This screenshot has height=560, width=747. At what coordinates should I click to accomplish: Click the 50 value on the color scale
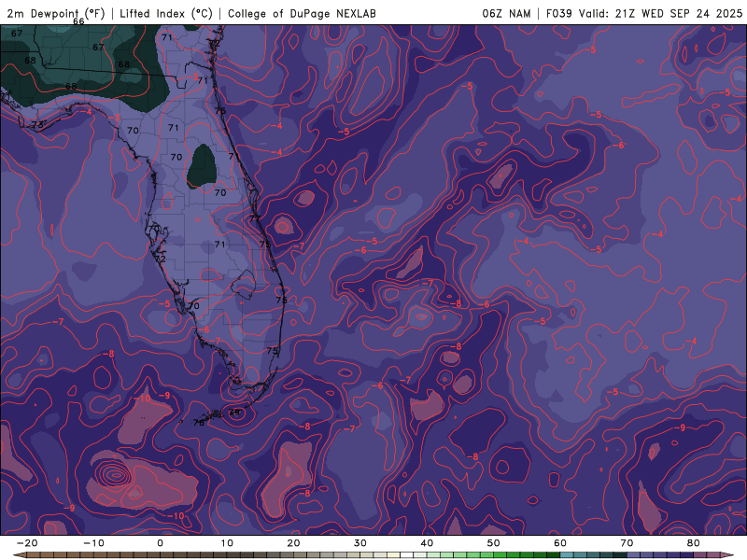(x=494, y=543)
